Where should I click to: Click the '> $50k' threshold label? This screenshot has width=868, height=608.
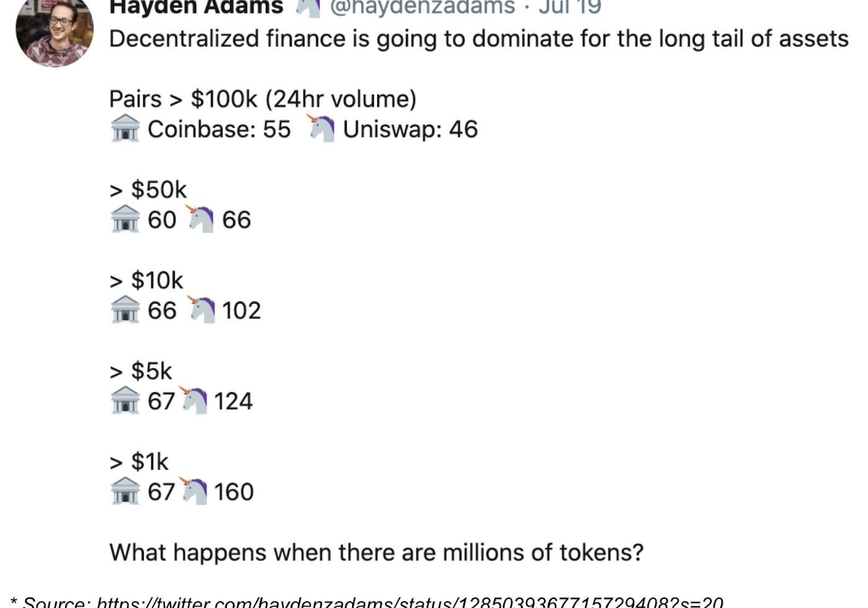click(148, 190)
